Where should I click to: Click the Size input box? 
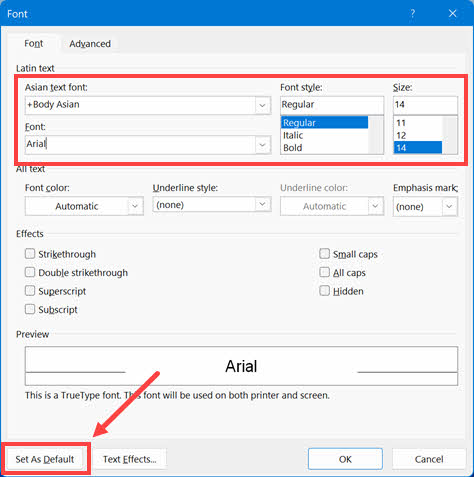pyautogui.click(x=425, y=105)
